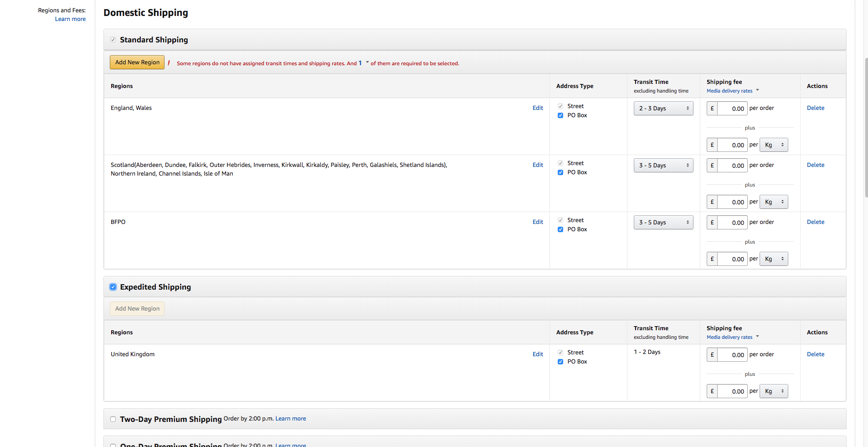Toggle Street checkbox for BFPO row
The height and width of the screenshot is (447, 868).
560,220
